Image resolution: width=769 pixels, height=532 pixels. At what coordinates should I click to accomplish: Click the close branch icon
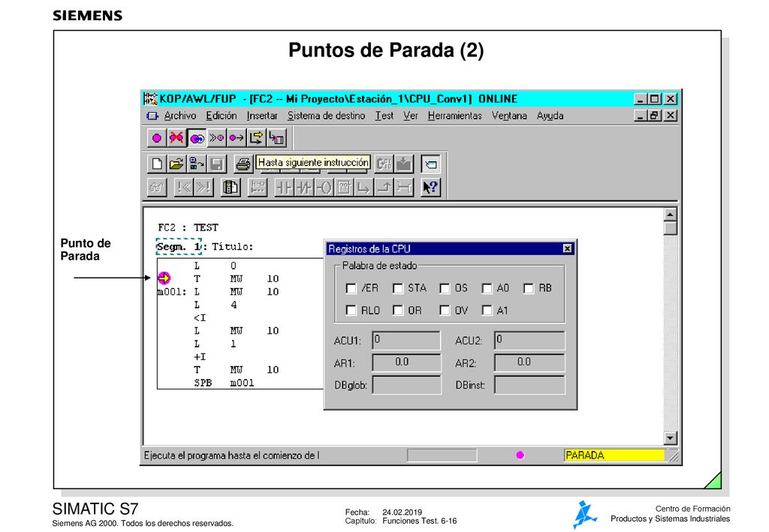click(x=384, y=187)
